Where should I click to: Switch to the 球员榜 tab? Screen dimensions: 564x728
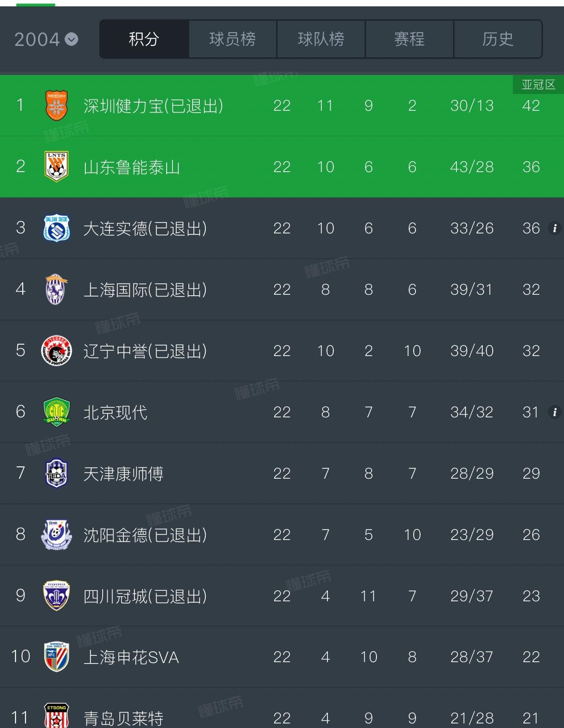[x=233, y=39]
